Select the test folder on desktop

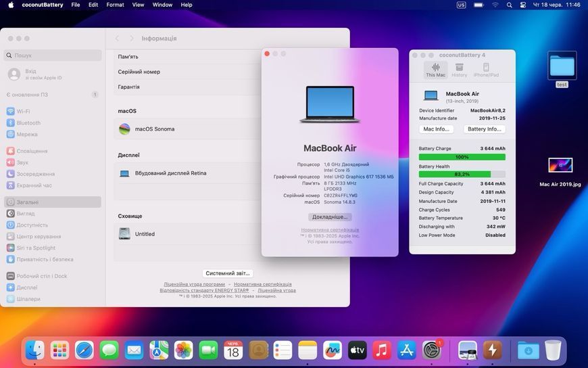click(562, 70)
